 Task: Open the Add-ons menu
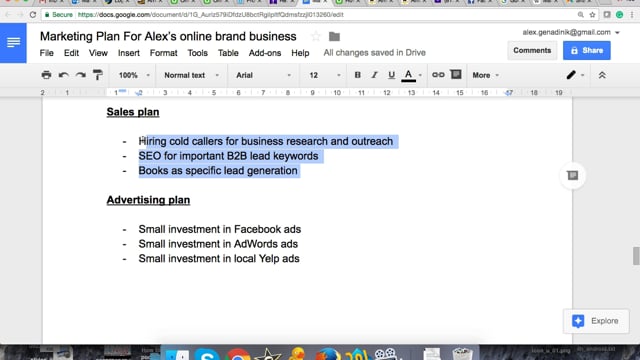265,53
